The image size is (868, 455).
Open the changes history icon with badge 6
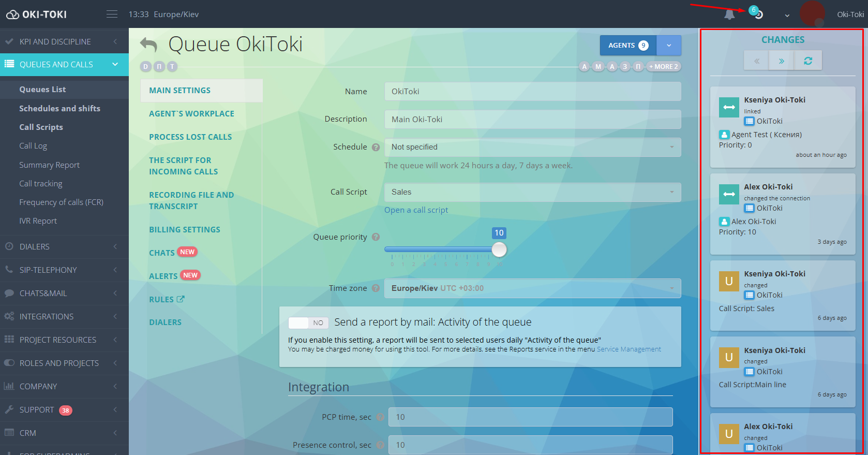point(757,13)
